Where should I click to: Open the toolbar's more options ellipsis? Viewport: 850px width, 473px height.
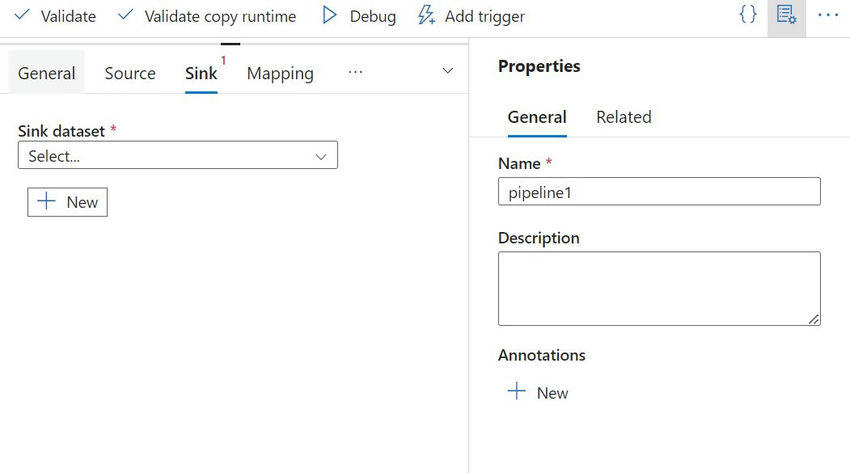click(x=827, y=16)
